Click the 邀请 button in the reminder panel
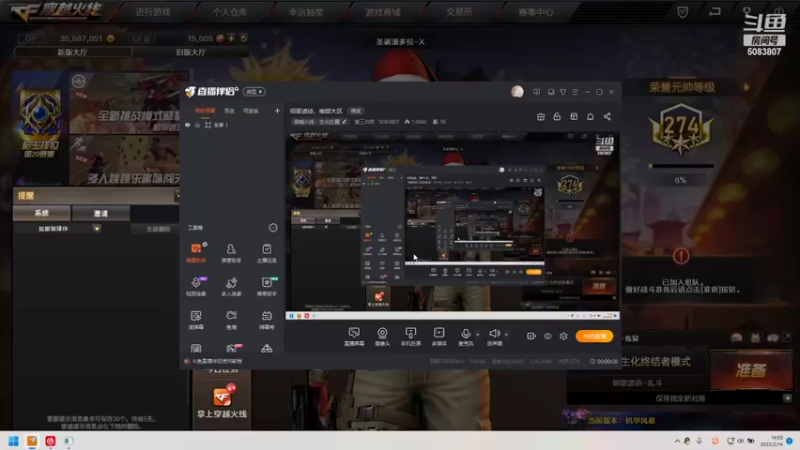 (101, 213)
